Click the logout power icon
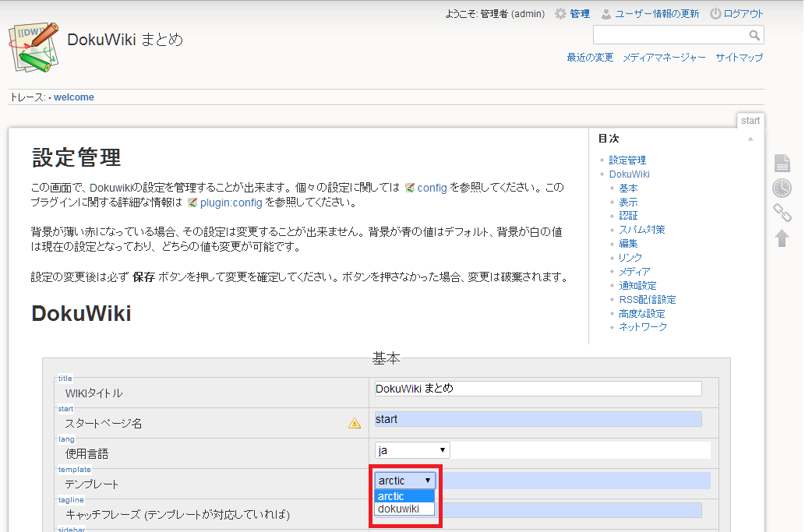805x532 pixels. click(x=715, y=14)
